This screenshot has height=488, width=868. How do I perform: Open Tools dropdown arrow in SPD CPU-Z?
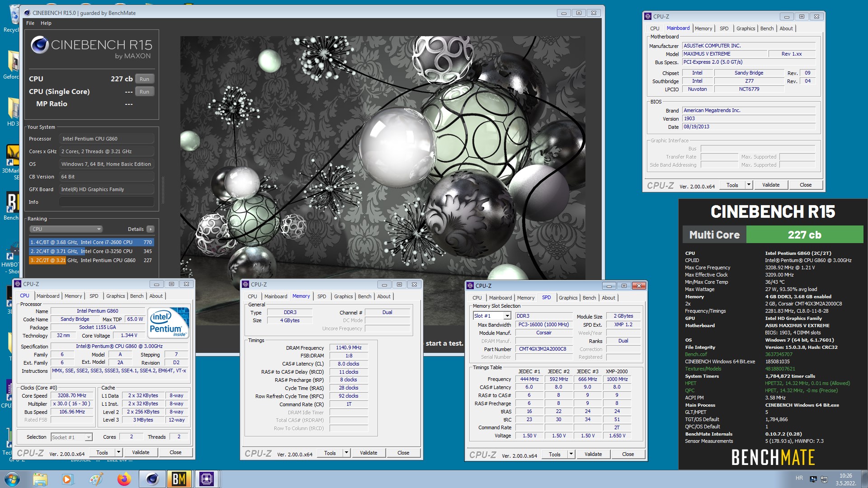click(x=571, y=454)
